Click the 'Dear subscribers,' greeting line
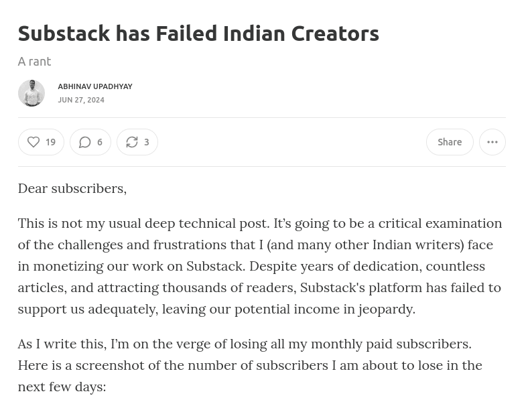This screenshot has width=532, height=408. (x=72, y=188)
